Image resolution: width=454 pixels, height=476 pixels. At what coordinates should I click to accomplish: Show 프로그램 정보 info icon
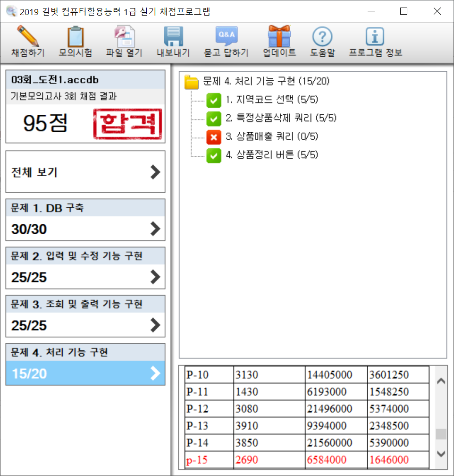375,36
